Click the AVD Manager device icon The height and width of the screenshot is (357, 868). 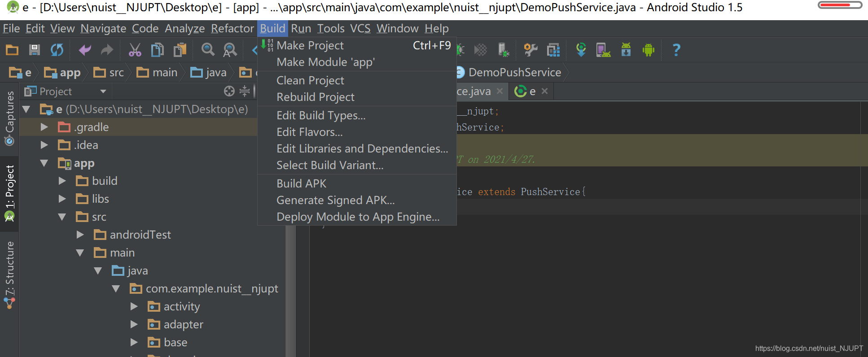[x=603, y=50]
